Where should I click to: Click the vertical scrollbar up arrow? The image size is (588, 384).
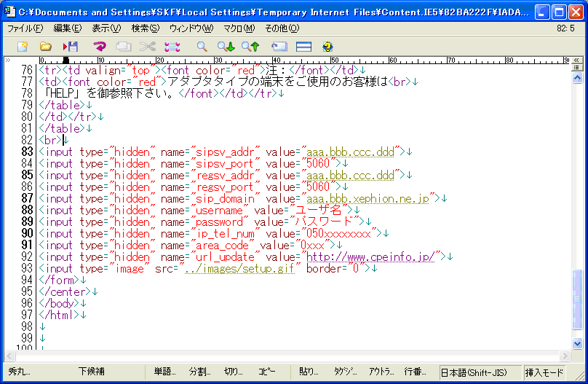click(x=577, y=78)
